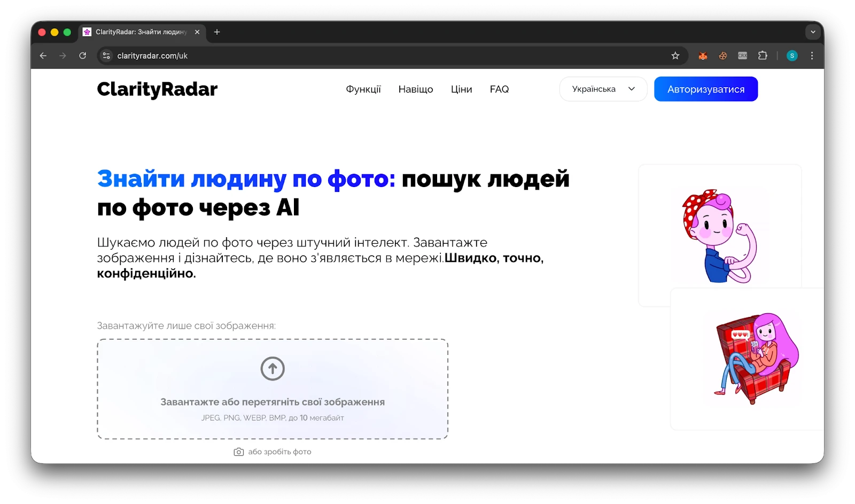
Task: Open the MetaMask extension icon
Action: 703,55
